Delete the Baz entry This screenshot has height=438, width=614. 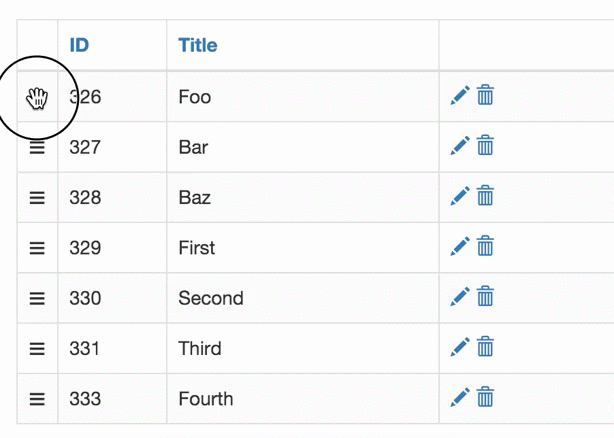pos(485,195)
